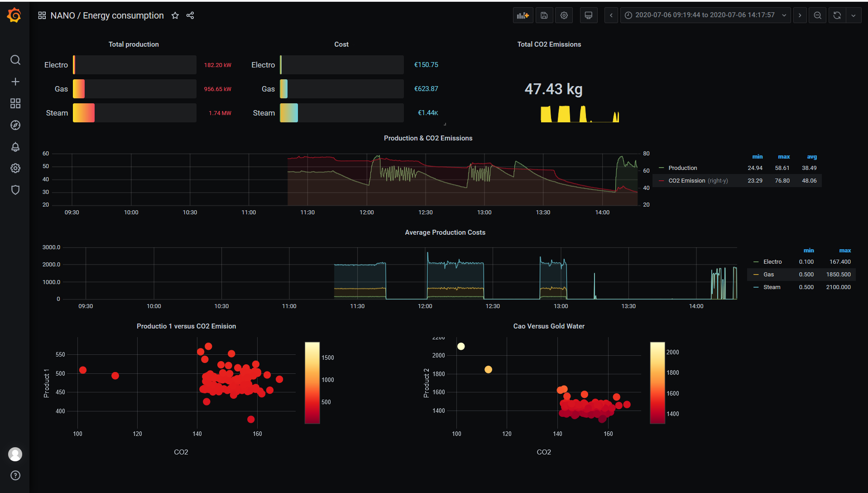Open the user profile avatar
The image size is (868, 493).
(x=15, y=454)
